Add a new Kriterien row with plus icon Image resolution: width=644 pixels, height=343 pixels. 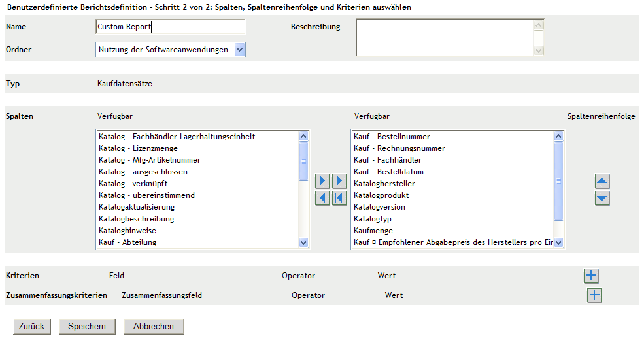(591, 276)
